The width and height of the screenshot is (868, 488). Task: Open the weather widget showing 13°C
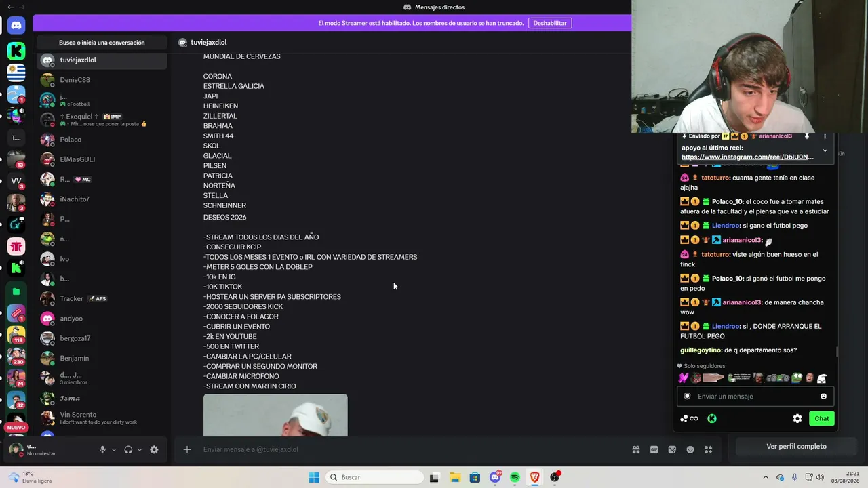[31, 477]
